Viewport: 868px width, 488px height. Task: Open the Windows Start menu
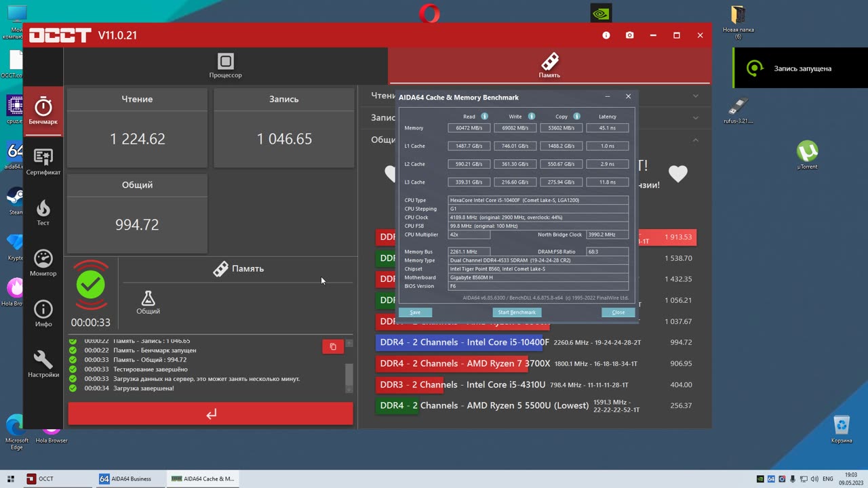(x=11, y=479)
